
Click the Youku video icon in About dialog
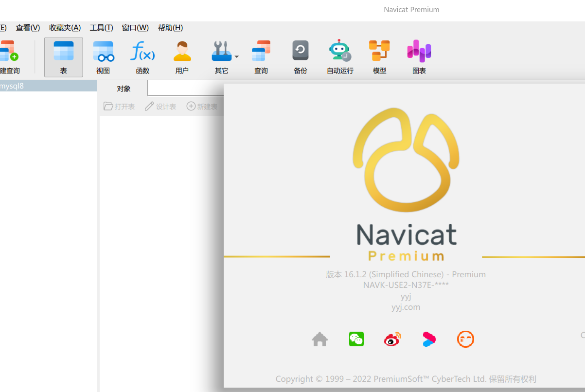click(429, 339)
